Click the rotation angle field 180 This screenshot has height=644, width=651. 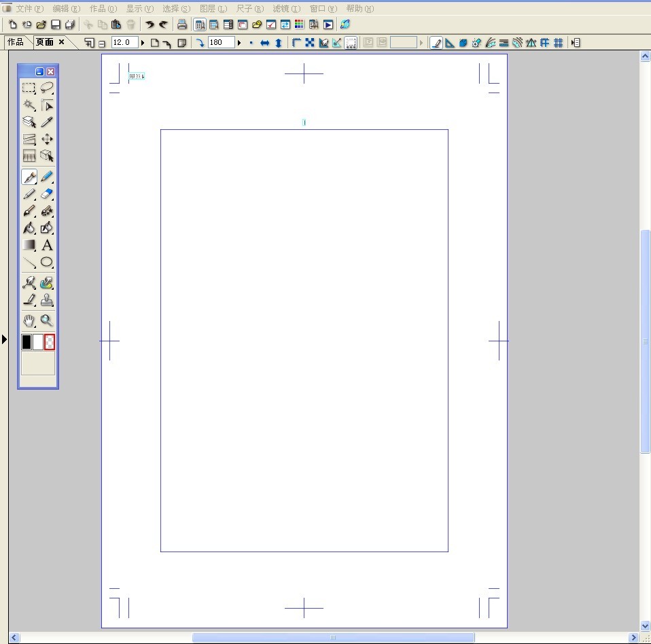tap(222, 42)
